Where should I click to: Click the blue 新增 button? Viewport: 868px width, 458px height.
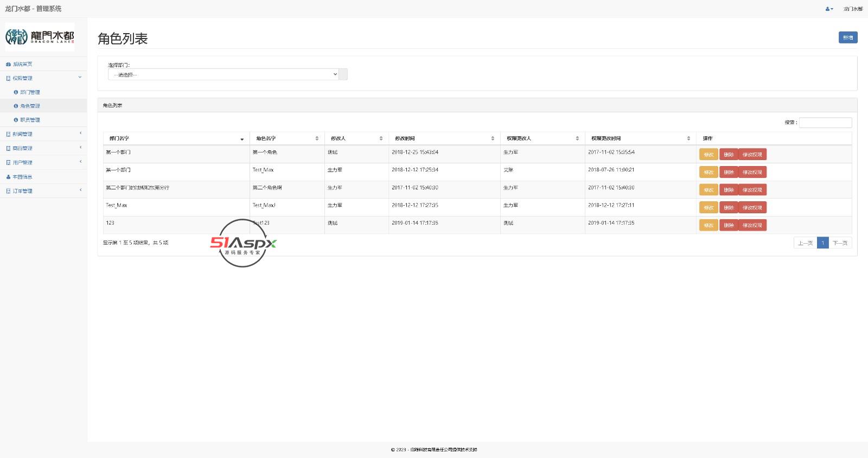[x=847, y=37]
